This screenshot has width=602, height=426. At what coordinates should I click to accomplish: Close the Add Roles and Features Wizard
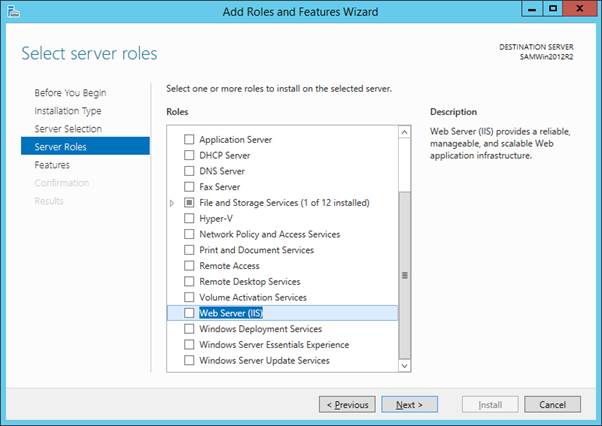coord(580,9)
